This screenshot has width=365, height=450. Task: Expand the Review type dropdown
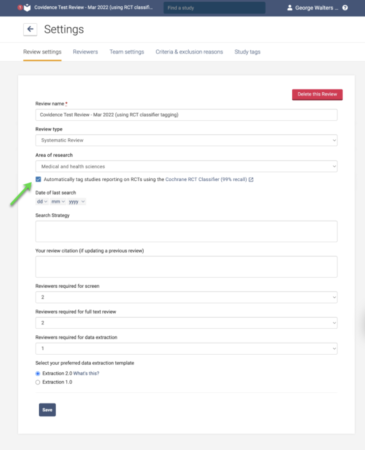[x=186, y=140]
